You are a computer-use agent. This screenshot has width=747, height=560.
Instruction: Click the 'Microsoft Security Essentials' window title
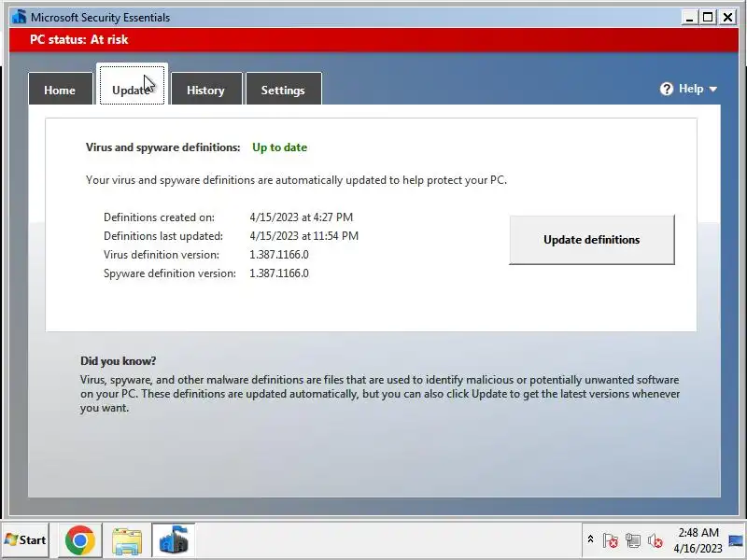(100, 18)
